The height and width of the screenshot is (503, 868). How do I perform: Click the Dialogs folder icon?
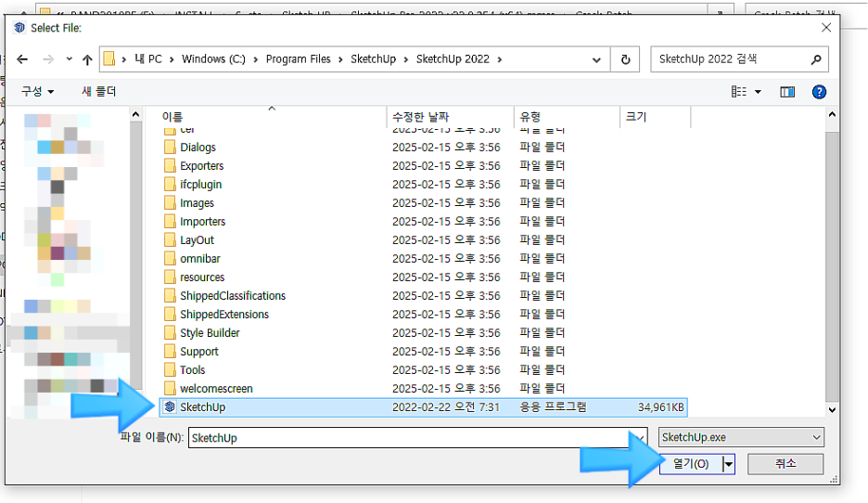coord(170,148)
